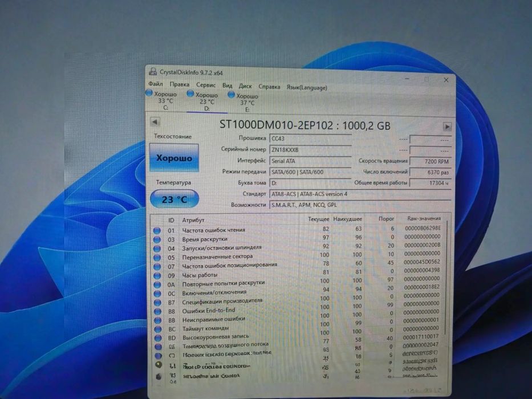
Task: Select the Частота ошибок чтения attribute text
Action: tap(213, 230)
